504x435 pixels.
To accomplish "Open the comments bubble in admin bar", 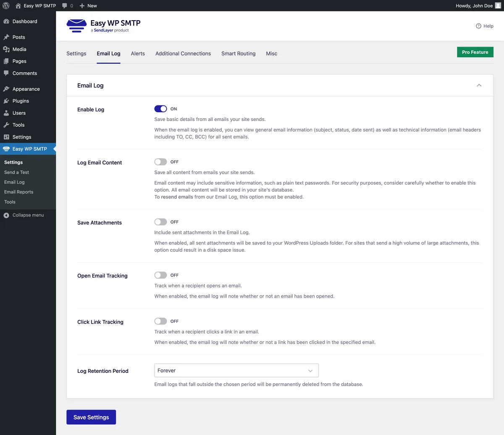I will click(65, 6).
